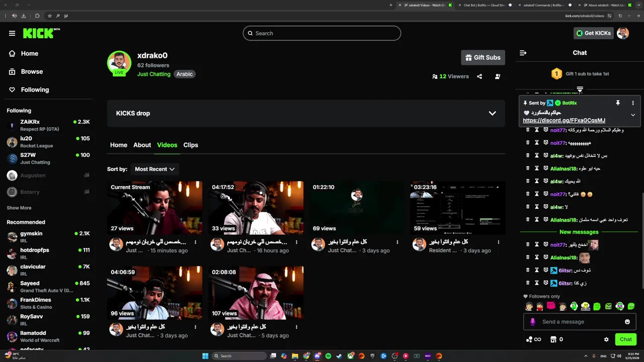Delete 6iitsr's last message via trash icon
The height and width of the screenshot is (362, 644).
[528, 283]
